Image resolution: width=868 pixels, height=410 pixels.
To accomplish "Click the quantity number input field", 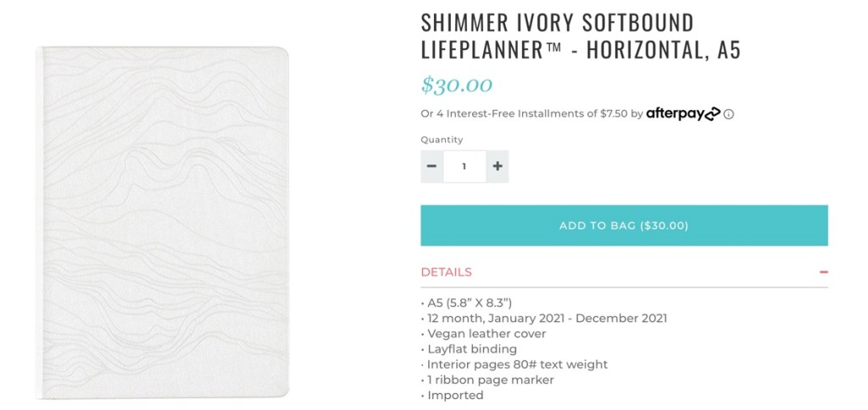I will (465, 166).
